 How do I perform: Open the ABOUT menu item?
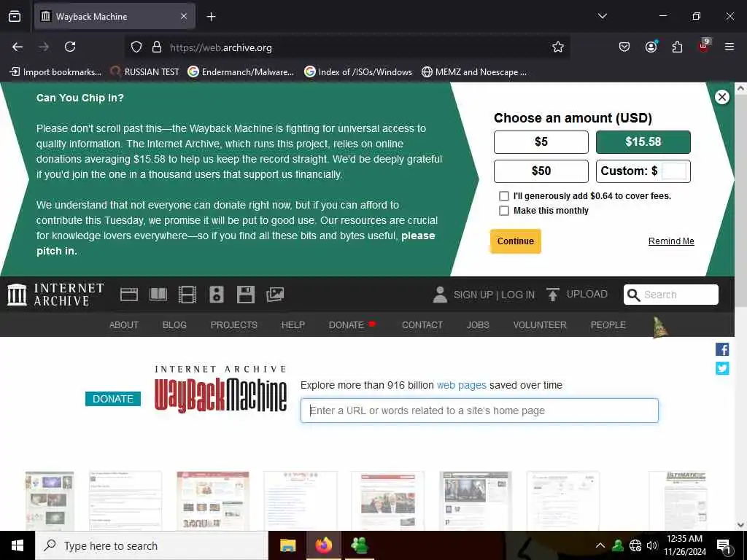point(124,324)
